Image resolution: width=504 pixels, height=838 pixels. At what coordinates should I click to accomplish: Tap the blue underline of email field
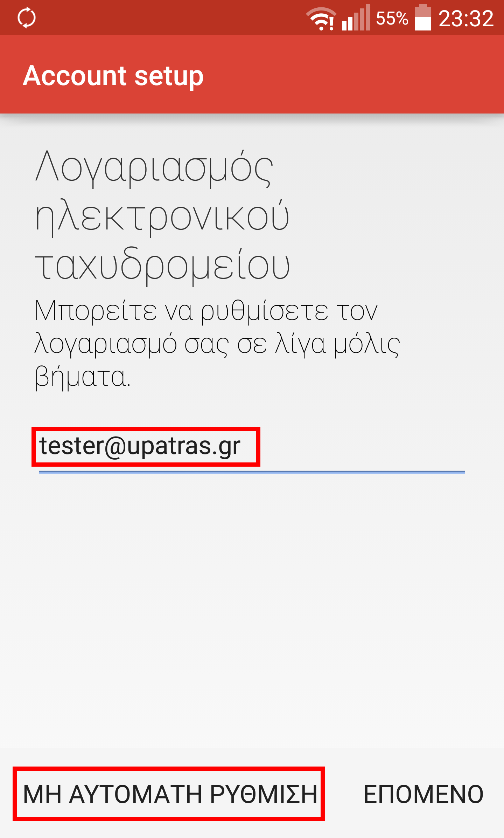(252, 472)
